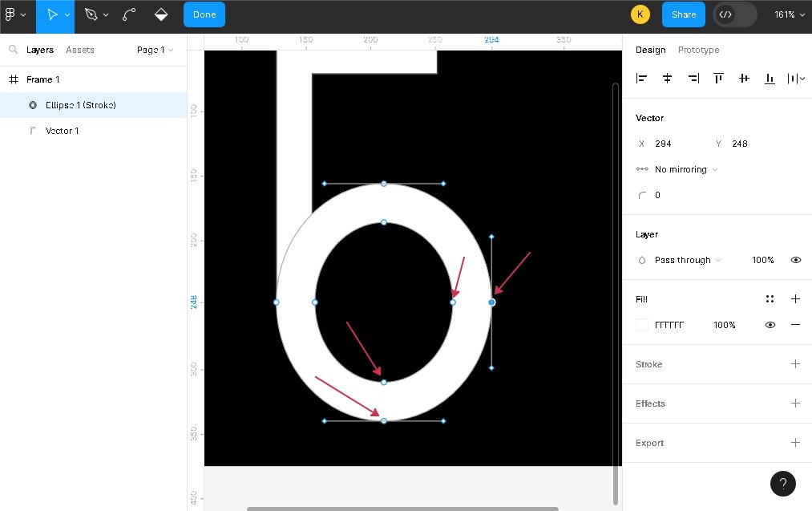Viewport: 812px width, 511px height.
Task: Open the Pass through blend mode dropdown
Action: coord(687,260)
